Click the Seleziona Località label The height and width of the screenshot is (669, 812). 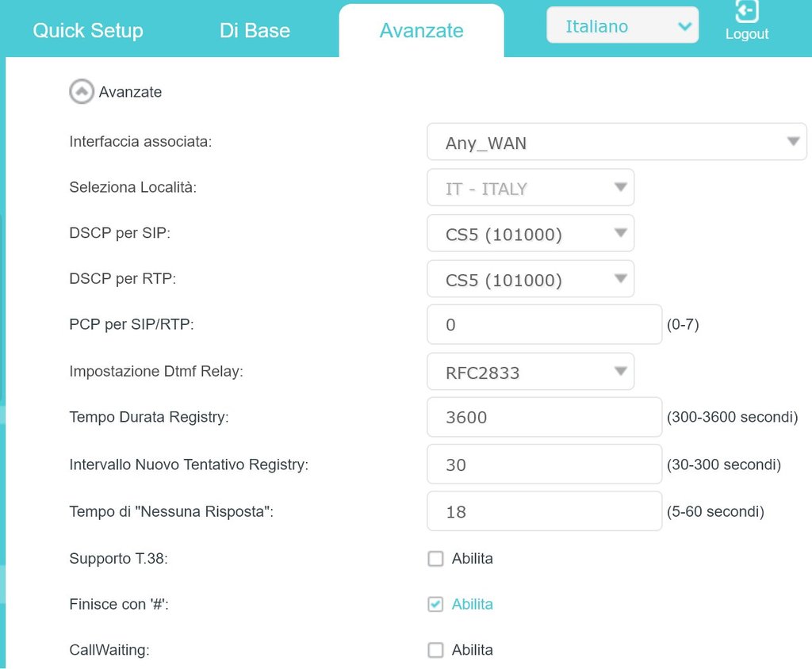click(133, 187)
